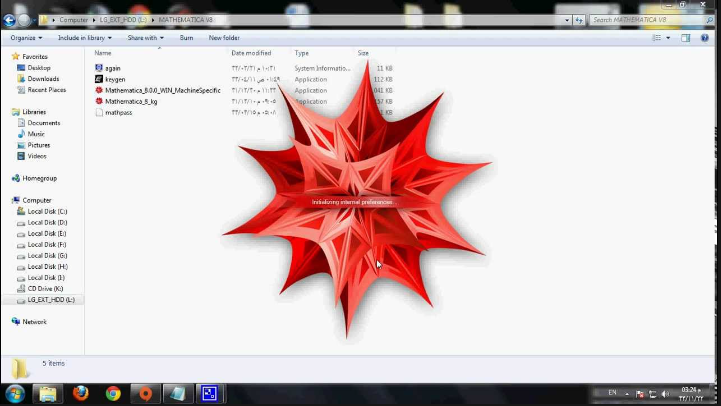The image size is (721, 406).
Task: Click the refresh button beside address bar
Action: coord(578,20)
